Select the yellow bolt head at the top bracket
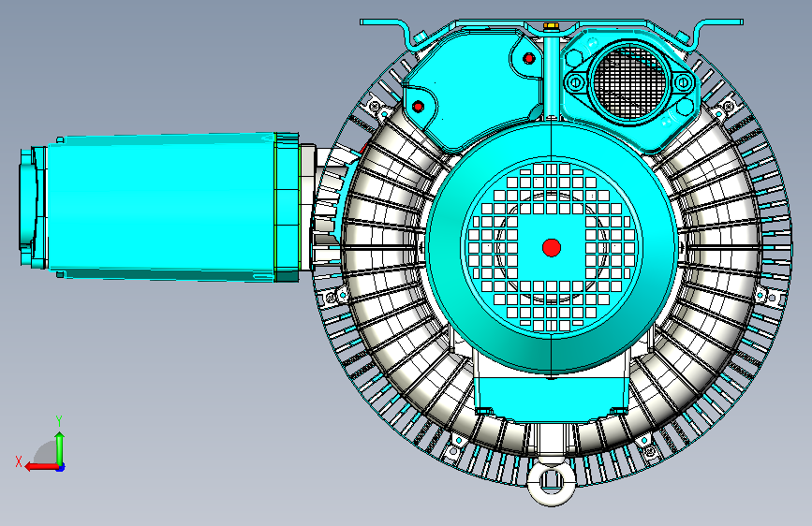 tap(551, 25)
